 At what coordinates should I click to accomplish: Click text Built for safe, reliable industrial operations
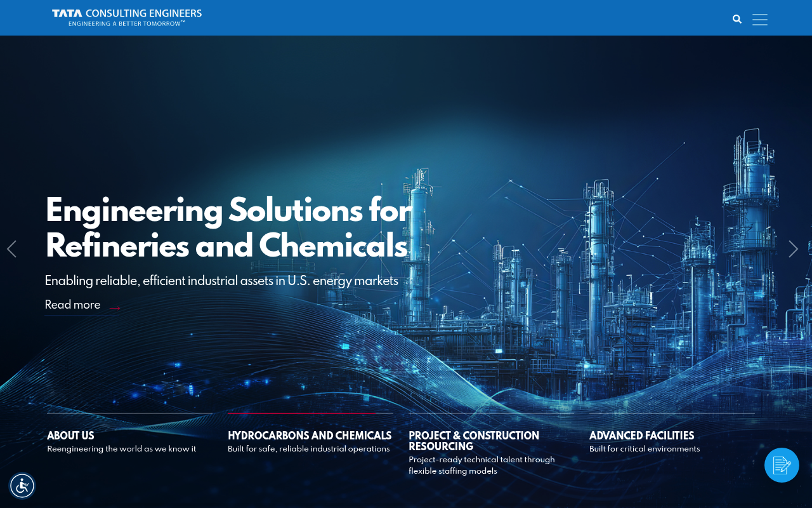tap(309, 449)
